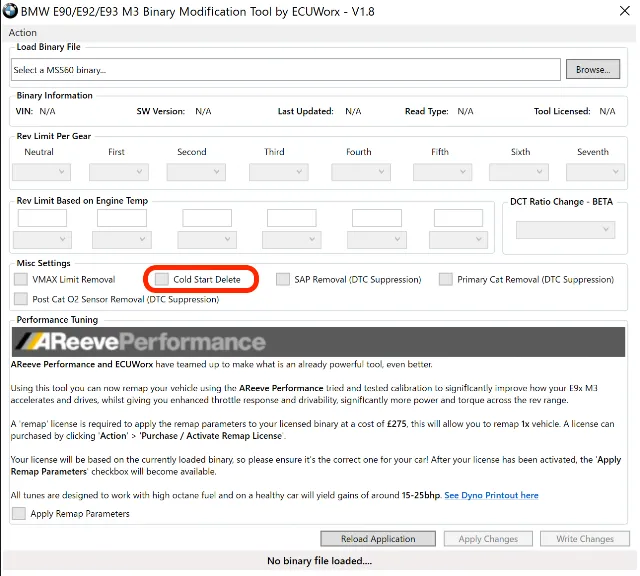Click the 'Read Type:' label

click(427, 111)
